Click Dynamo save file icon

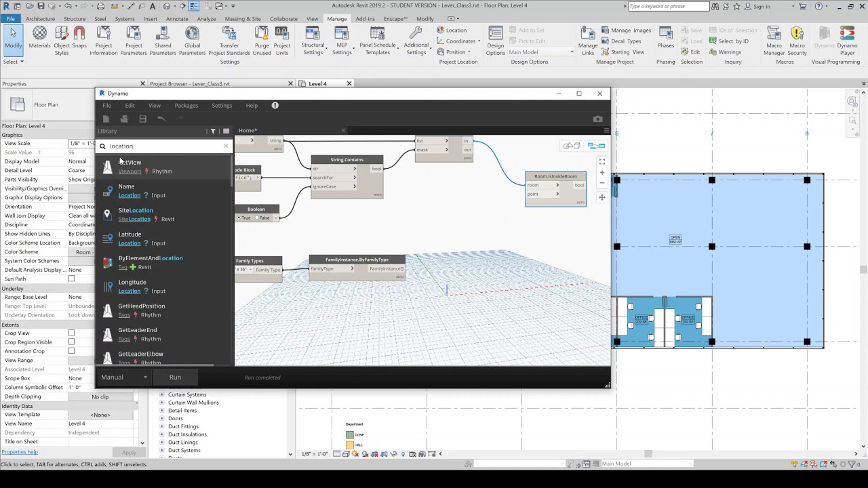(142, 119)
